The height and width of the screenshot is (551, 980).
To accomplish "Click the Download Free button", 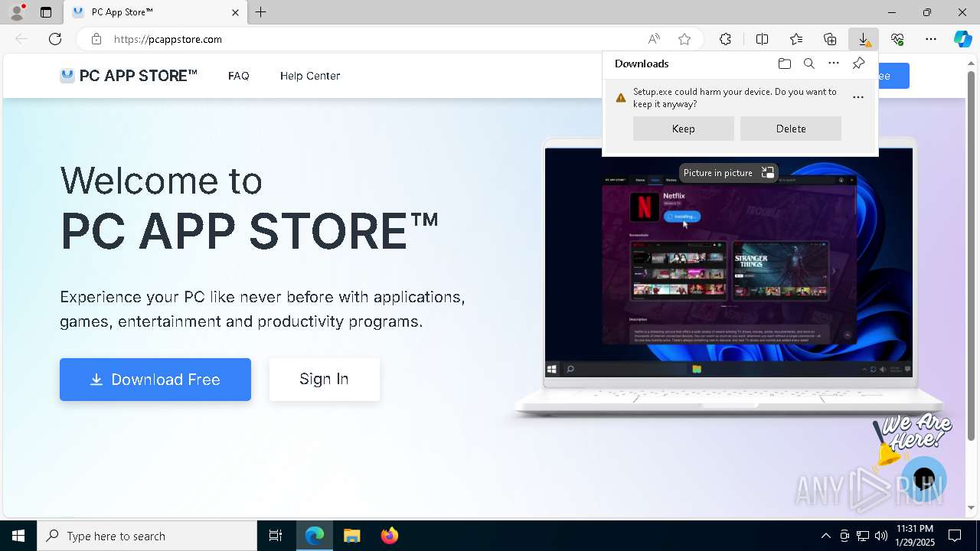I will (155, 380).
